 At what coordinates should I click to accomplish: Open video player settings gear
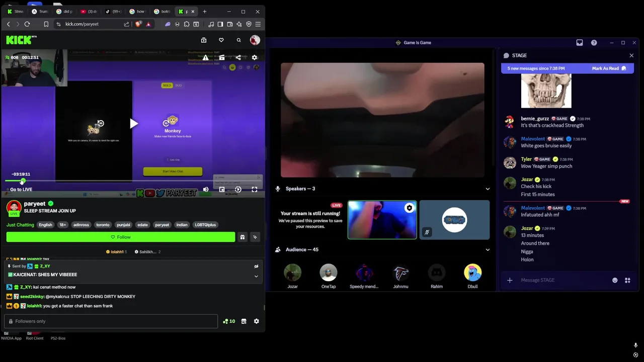point(255,58)
